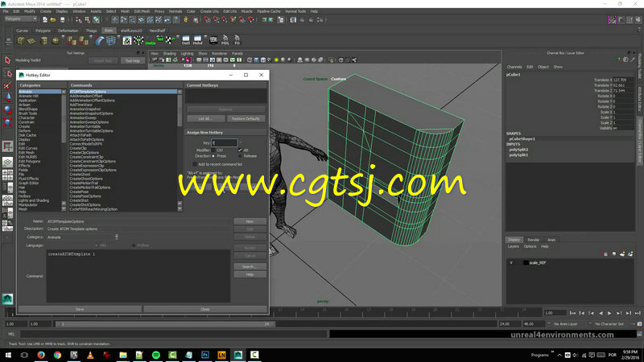Enable the Ctrl modifier checkbox
This screenshot has height=362, width=644.
213,150
